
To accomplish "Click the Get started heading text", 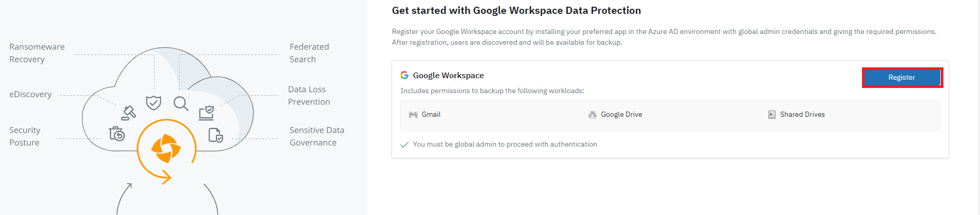I will (516, 10).
